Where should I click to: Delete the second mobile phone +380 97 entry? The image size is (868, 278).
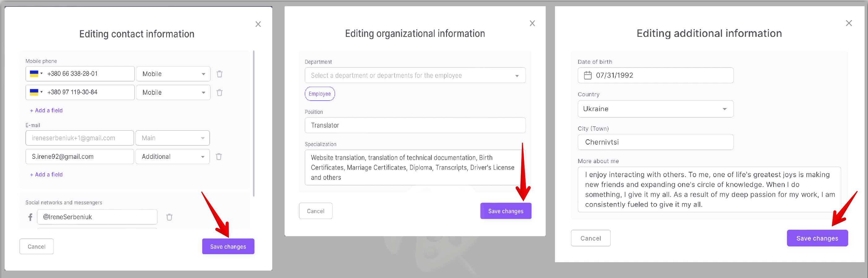click(219, 93)
